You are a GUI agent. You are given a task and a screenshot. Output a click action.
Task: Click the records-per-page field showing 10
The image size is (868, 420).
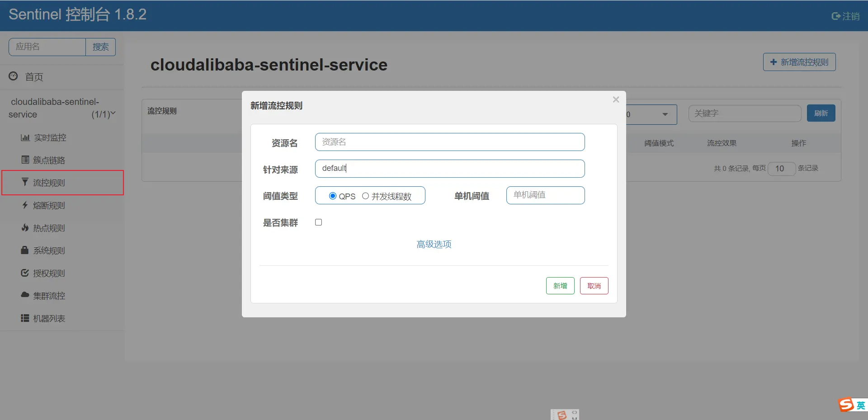pos(782,169)
